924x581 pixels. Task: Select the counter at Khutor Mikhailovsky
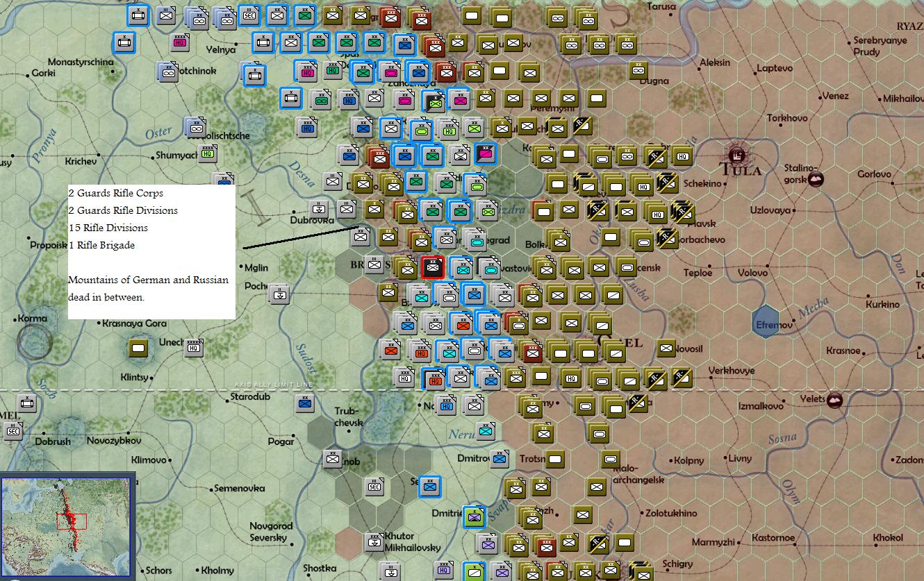[375, 542]
